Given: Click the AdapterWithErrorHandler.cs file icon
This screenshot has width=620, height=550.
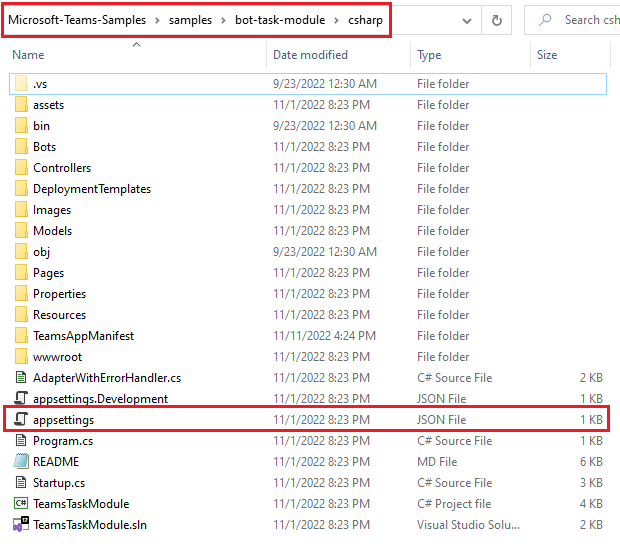Looking at the screenshot, I should click(21, 378).
